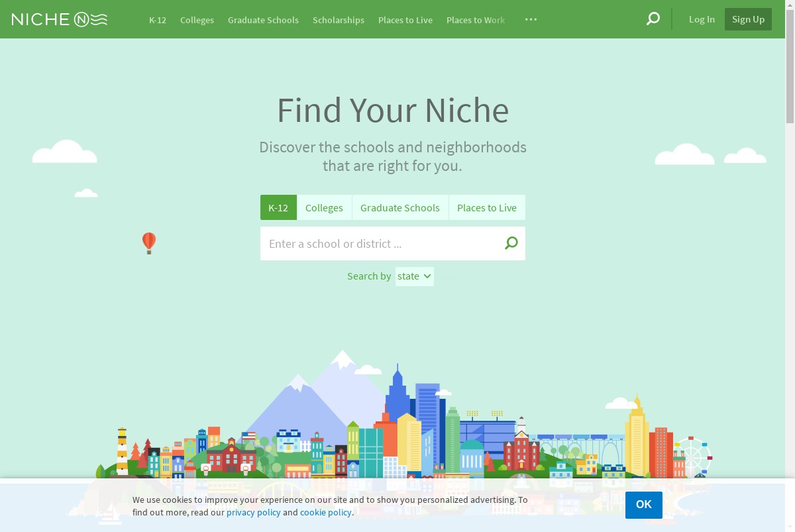This screenshot has height=532, width=795.
Task: Open Places to Live in top navigation
Action: [405, 20]
